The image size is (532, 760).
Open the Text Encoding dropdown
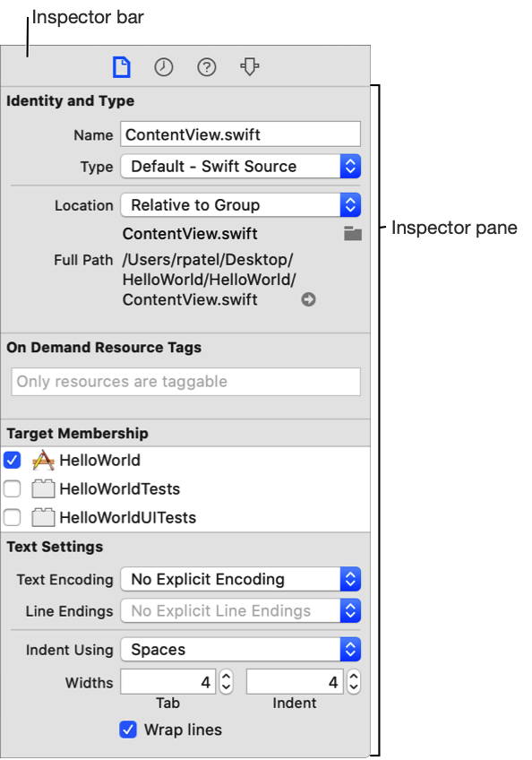(x=241, y=579)
